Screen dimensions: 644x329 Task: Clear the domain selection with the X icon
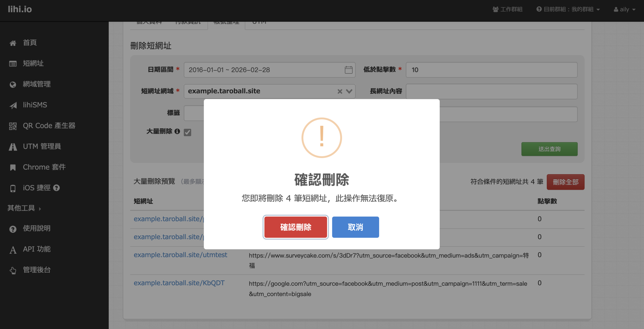click(x=340, y=91)
